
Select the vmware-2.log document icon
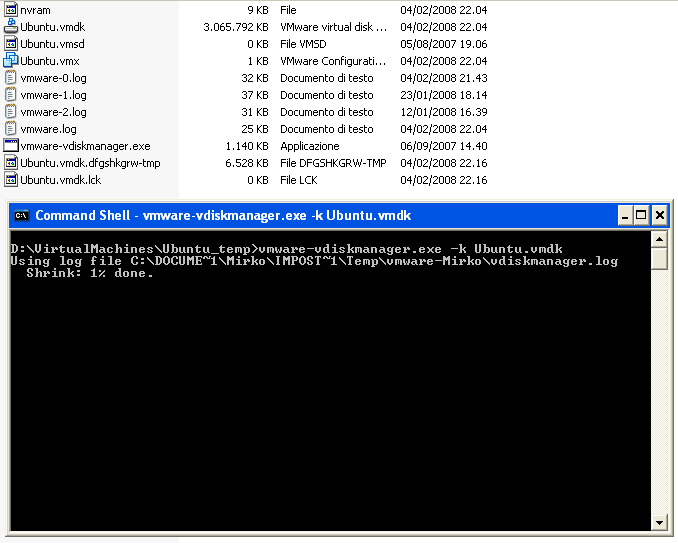11,112
